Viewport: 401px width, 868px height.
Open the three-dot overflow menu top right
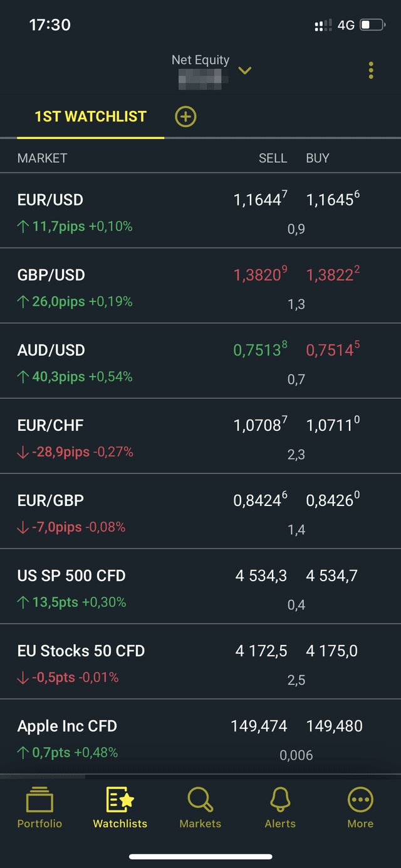pos(370,70)
